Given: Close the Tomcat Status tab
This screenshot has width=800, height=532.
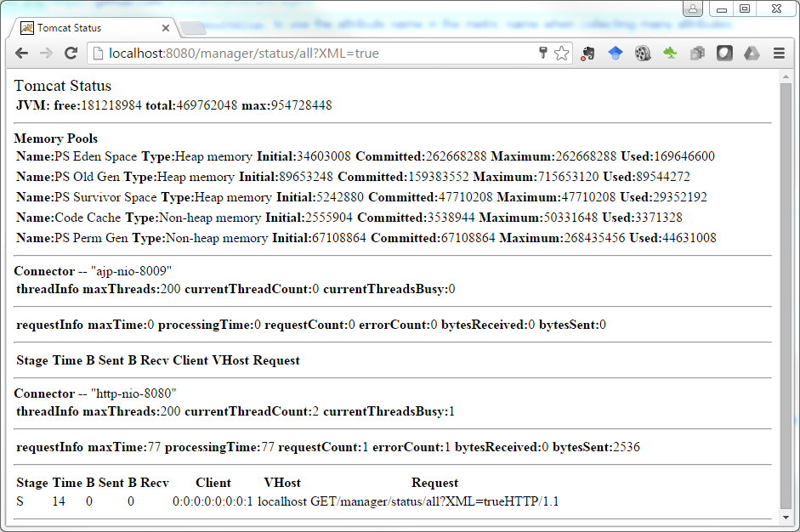Looking at the screenshot, I should (x=165, y=28).
